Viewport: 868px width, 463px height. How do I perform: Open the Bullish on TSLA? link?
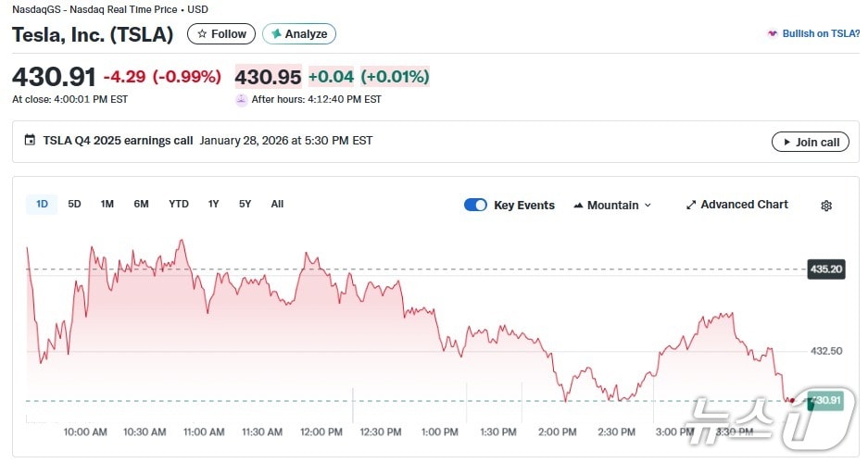pos(821,34)
